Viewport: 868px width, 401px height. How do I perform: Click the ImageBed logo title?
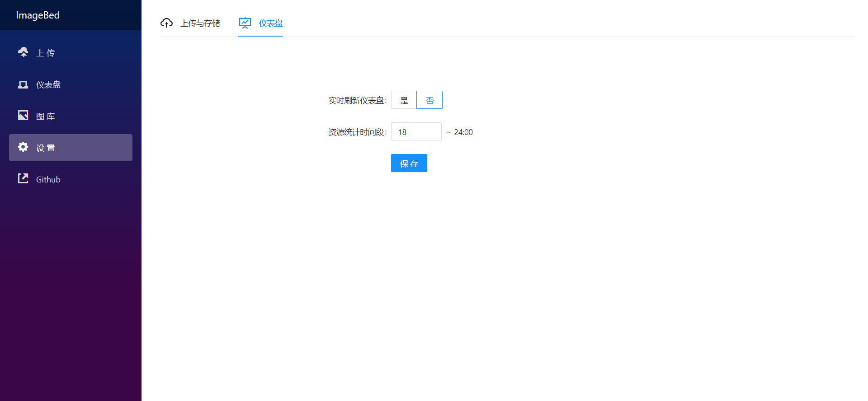click(38, 15)
